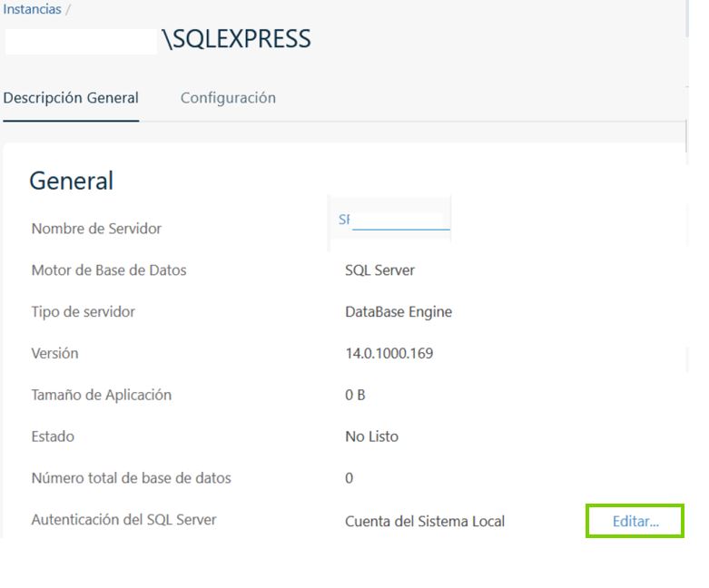Select the Número total de base de datos label
709x588 pixels.
(x=131, y=478)
